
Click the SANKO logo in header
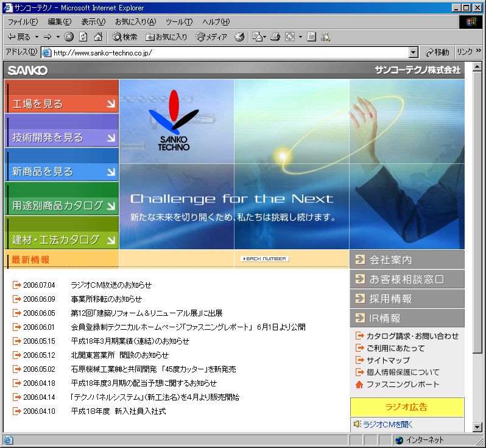click(x=27, y=71)
